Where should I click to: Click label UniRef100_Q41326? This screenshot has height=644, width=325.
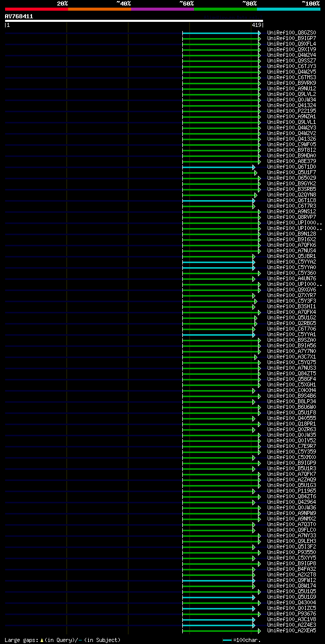point(291,139)
